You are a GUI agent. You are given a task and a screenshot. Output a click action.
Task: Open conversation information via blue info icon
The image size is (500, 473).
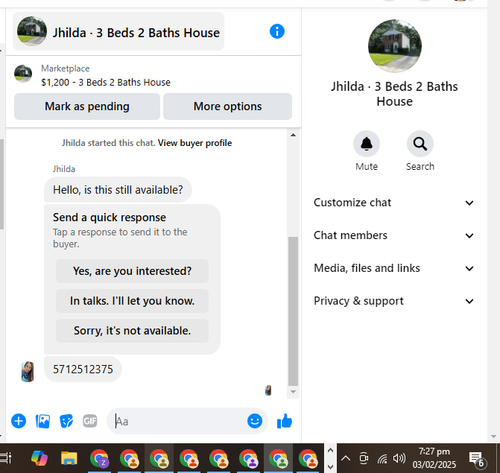click(277, 31)
